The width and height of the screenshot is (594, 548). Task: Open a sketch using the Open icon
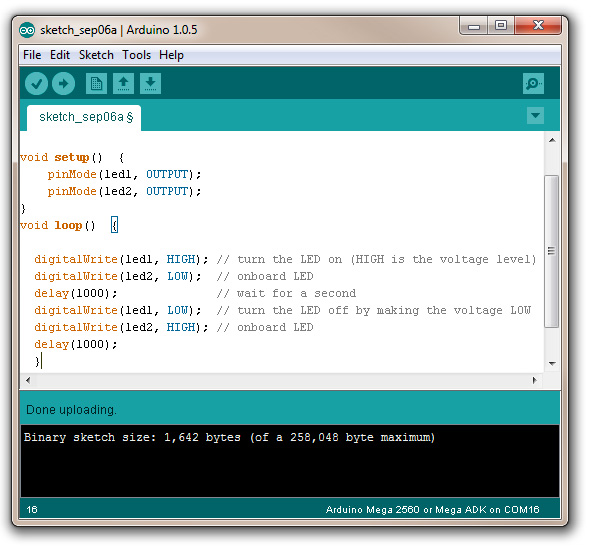(123, 84)
